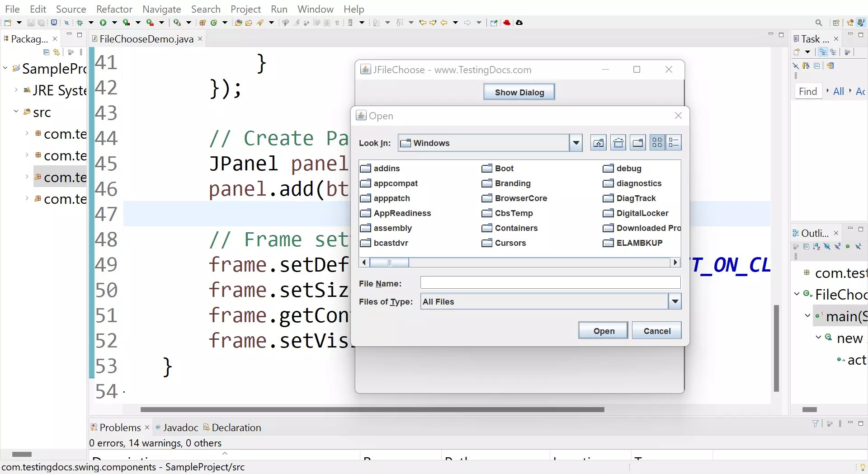The image size is (868, 474).
Task: Click Up One Level in the Open dialog
Action: click(598, 142)
